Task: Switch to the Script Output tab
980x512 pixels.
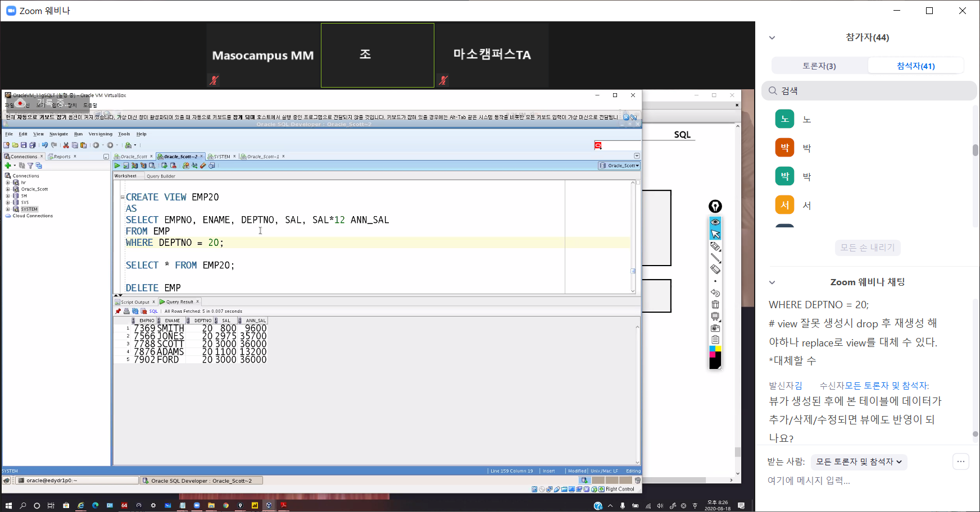Action: 135,302
